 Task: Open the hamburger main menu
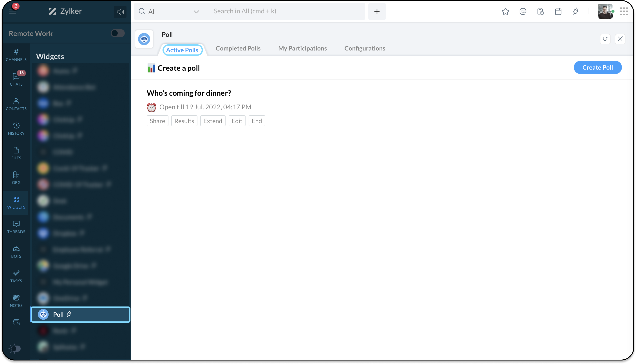point(13,11)
